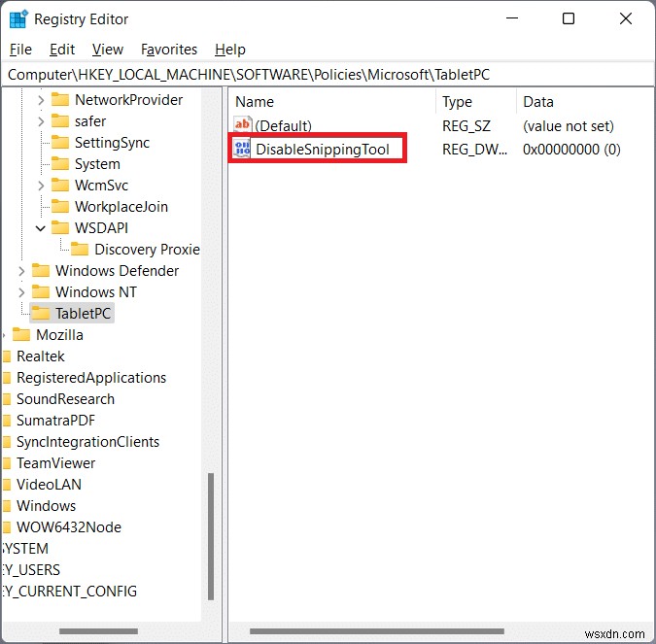The width and height of the screenshot is (656, 644).
Task: Click the (Default) string value icon
Action: point(242,125)
